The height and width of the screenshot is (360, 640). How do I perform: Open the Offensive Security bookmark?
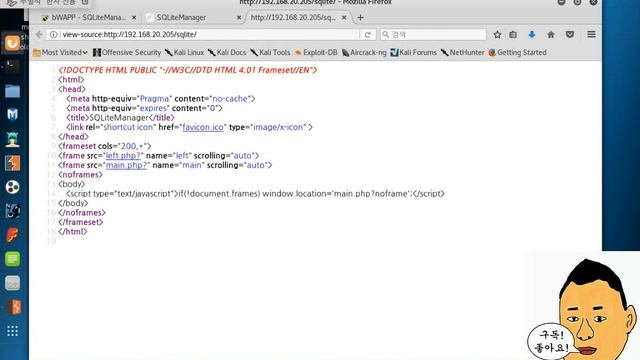pos(127,53)
